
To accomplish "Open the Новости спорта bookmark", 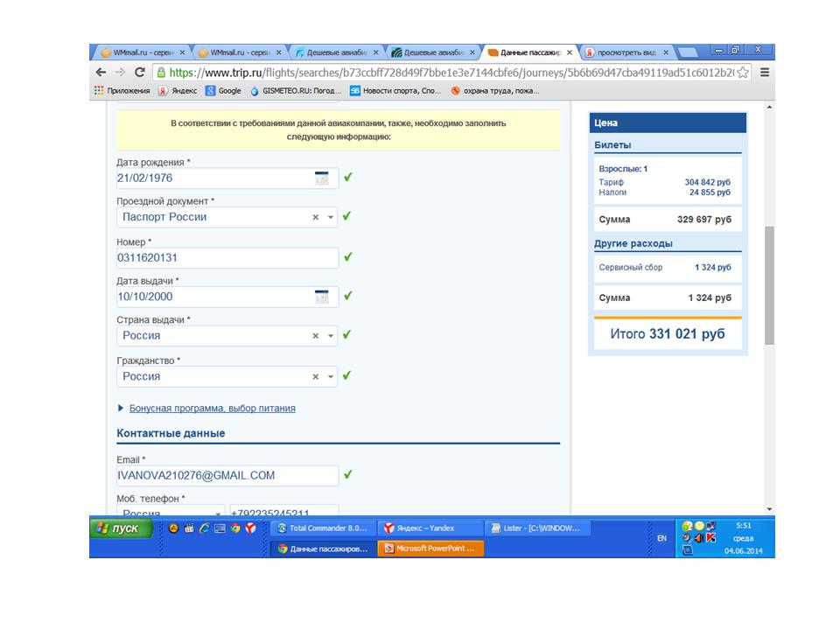I will coord(395,90).
